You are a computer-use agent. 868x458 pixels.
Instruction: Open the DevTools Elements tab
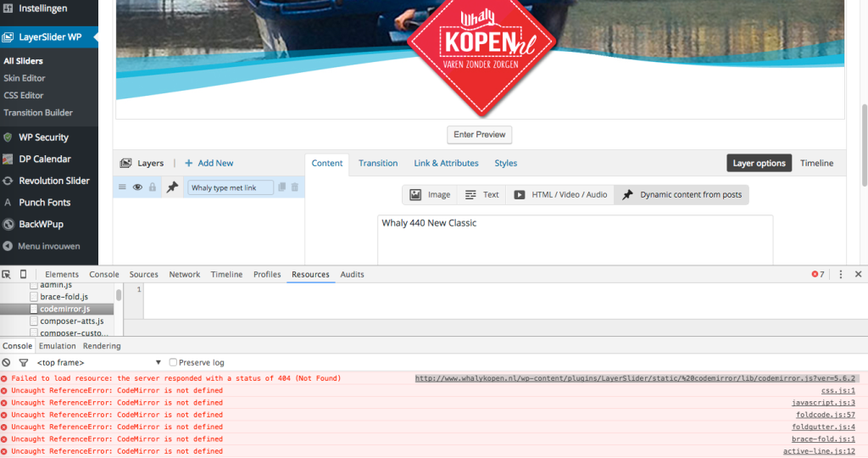[62, 274]
